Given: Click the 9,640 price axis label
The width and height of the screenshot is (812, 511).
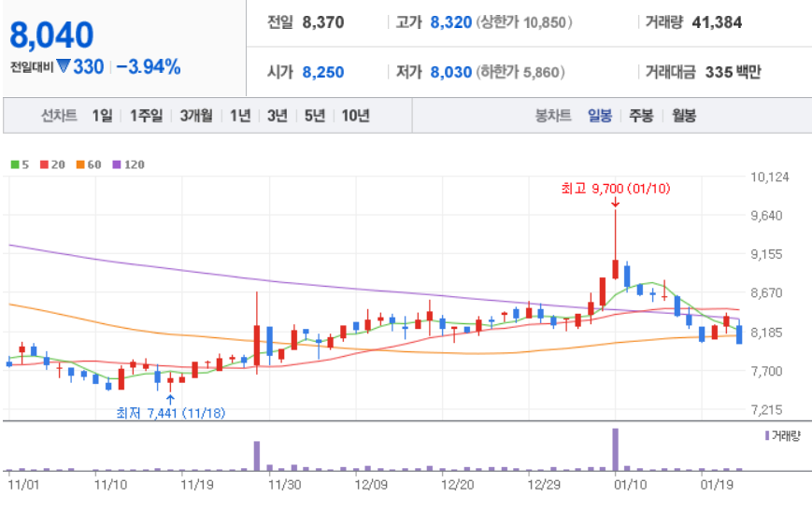Looking at the screenshot, I should [x=767, y=216].
